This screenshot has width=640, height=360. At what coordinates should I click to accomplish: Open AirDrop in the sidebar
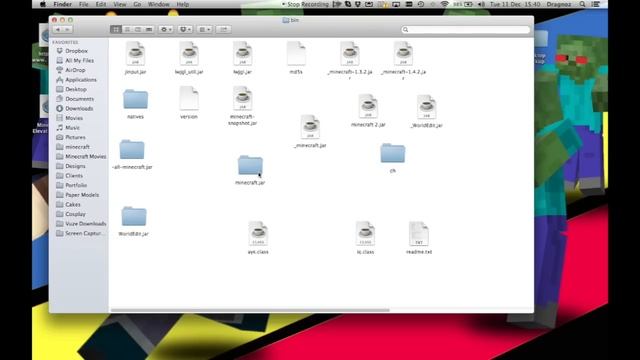(x=75, y=70)
